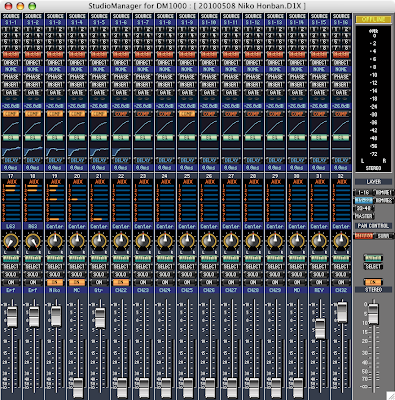Toggle the DIRECT button on the S1-9 strip

(x=187, y=62)
